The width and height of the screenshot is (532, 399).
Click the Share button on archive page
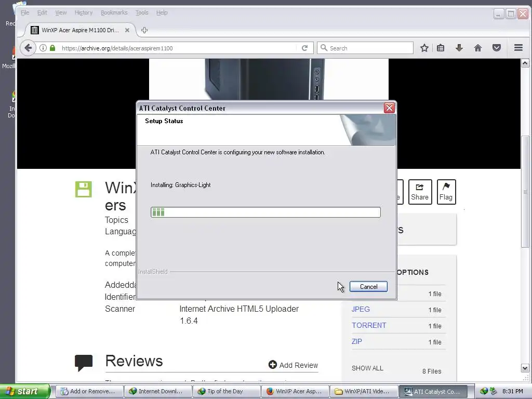point(420,192)
